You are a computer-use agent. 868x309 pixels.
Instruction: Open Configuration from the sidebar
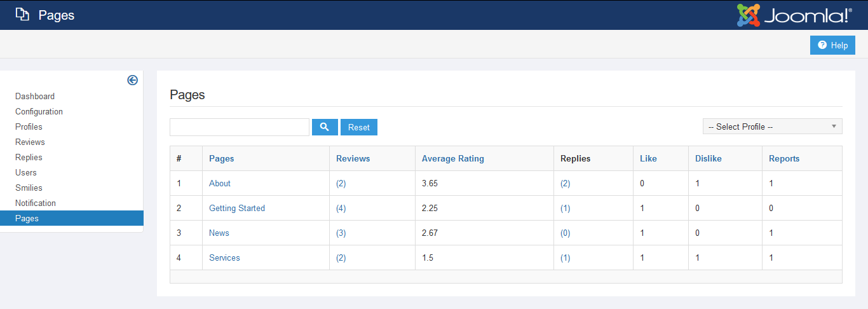click(39, 112)
